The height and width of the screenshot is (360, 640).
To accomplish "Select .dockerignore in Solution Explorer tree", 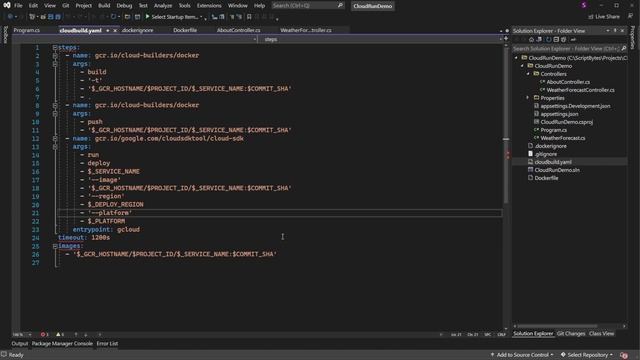I will (x=551, y=146).
